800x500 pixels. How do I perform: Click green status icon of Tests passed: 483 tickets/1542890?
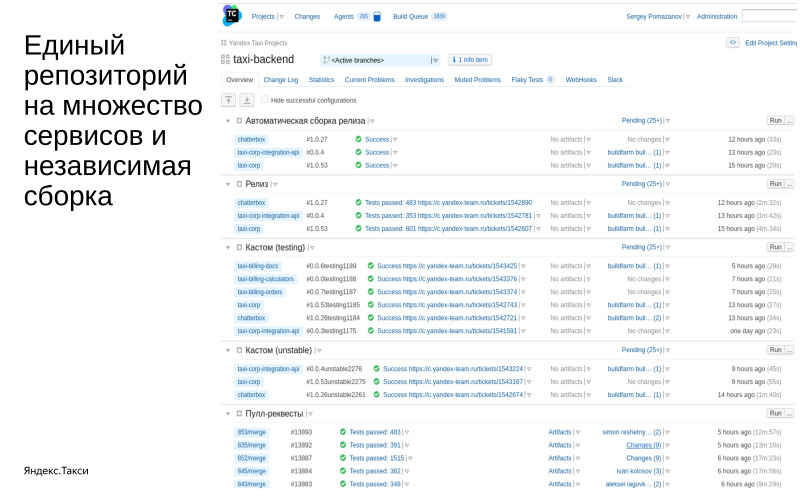click(x=358, y=203)
